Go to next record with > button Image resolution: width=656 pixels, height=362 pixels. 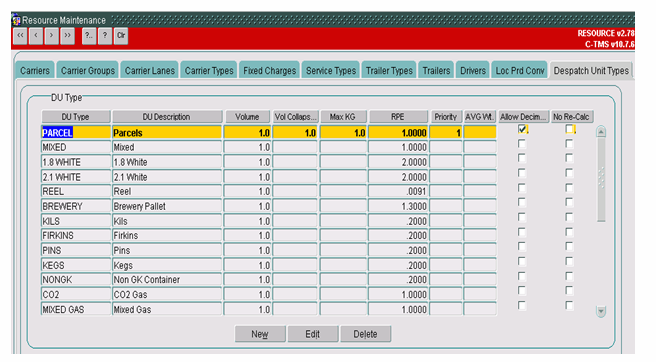51,36
